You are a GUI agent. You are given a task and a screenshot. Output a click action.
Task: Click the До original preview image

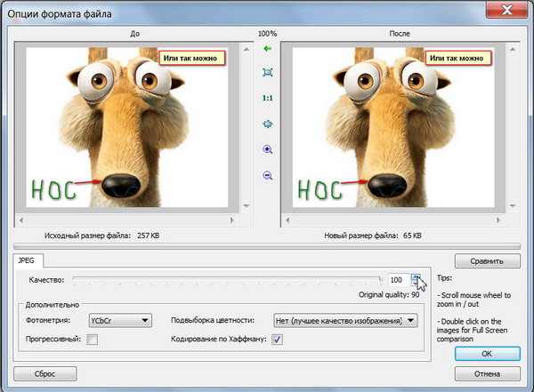point(127,127)
